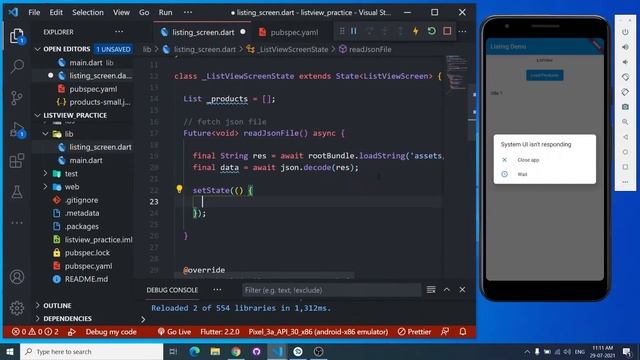Tap Wait in emulator dialog
Viewport: 640px width, 360px height.
click(522, 174)
